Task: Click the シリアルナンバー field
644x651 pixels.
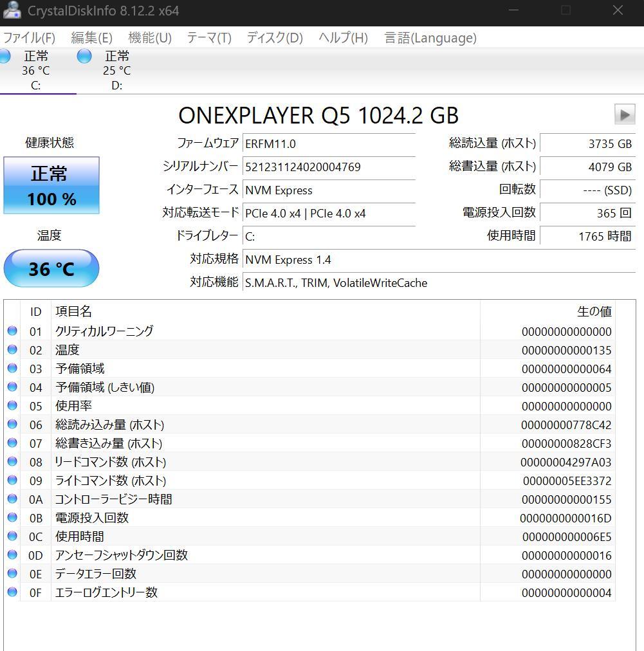Action: click(x=329, y=167)
